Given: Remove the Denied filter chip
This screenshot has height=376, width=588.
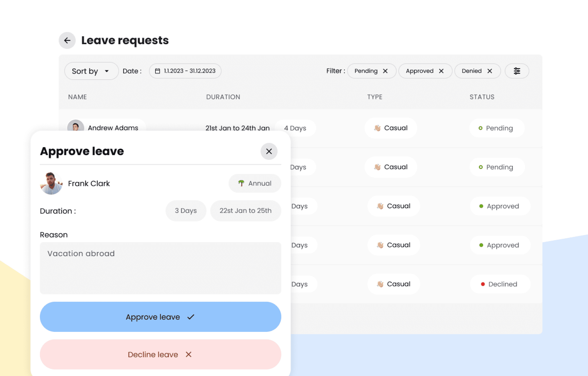Looking at the screenshot, I should 490,71.
